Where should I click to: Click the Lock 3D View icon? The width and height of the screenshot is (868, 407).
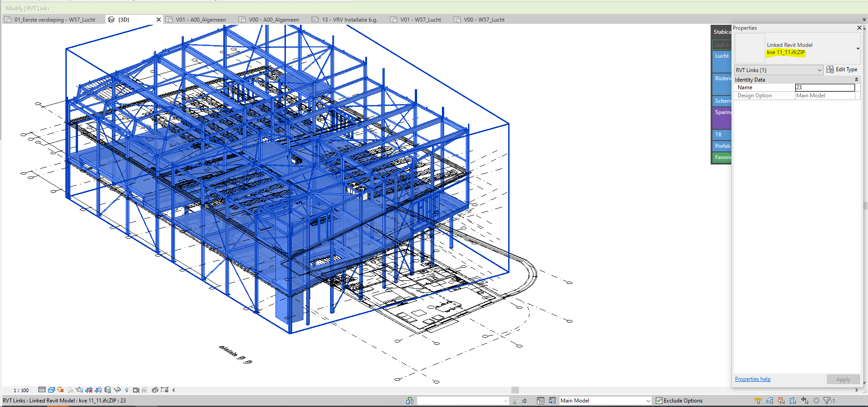pos(108,390)
